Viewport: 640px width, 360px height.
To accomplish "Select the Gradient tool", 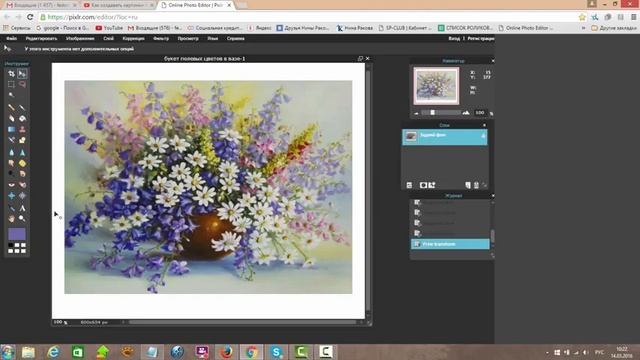I will (11, 129).
